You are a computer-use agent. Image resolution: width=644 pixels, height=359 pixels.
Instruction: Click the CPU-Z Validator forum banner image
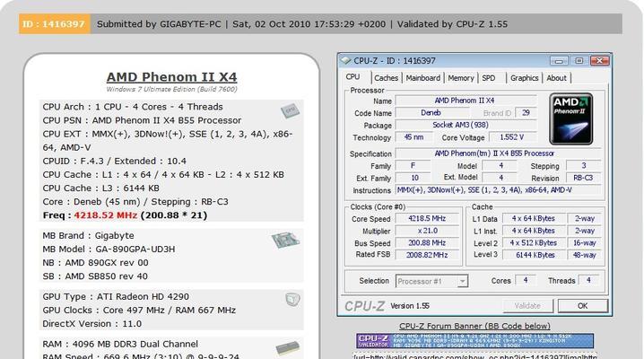pos(474,341)
